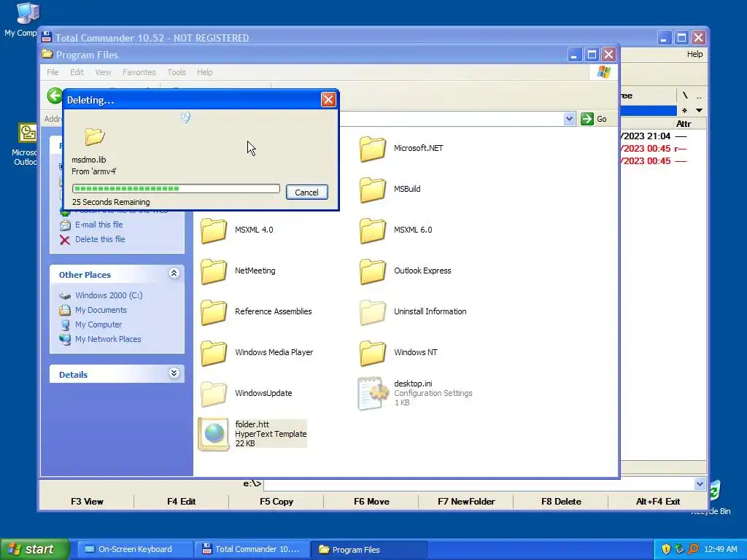
Task: Click F5 Copy button
Action: [x=276, y=502]
